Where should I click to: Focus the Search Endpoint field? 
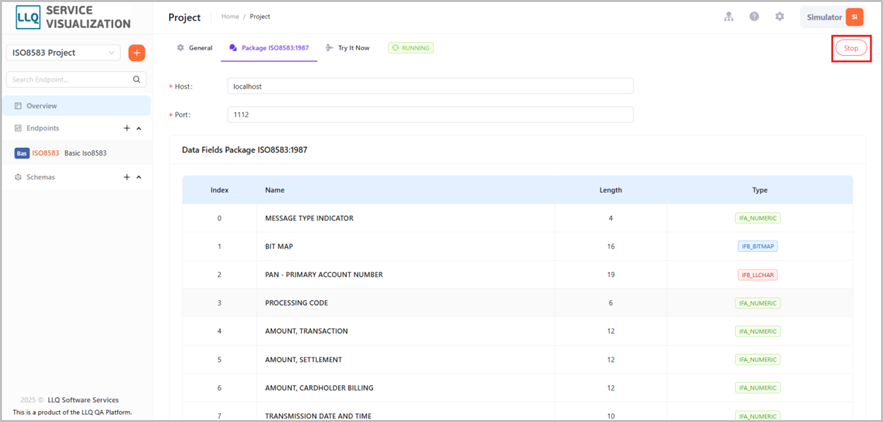pos(76,79)
